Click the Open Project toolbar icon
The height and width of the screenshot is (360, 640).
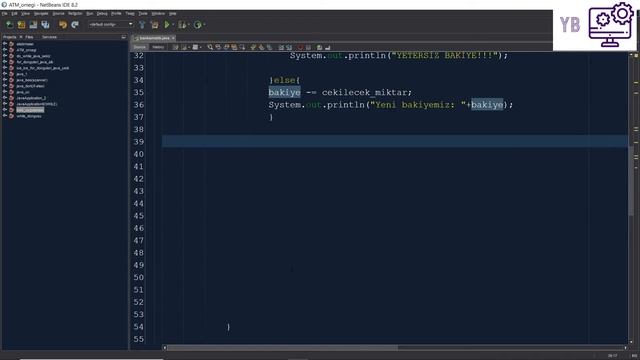33,25
